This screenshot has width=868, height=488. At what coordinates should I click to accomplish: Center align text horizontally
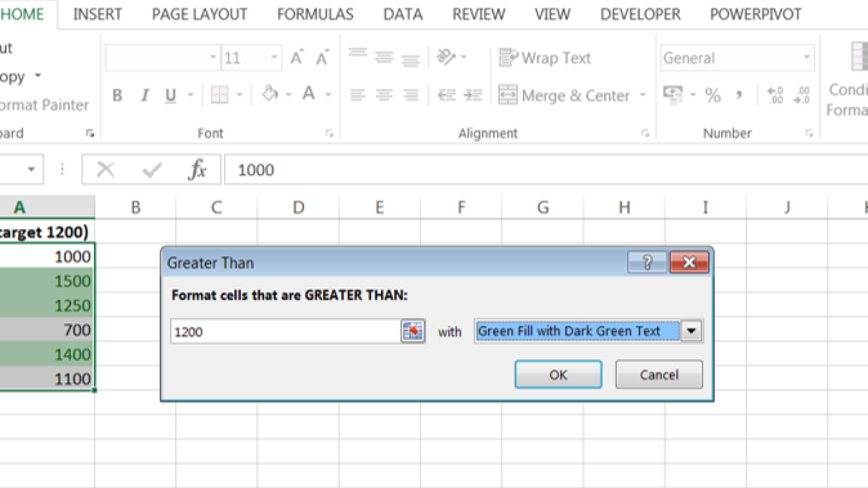point(383,95)
